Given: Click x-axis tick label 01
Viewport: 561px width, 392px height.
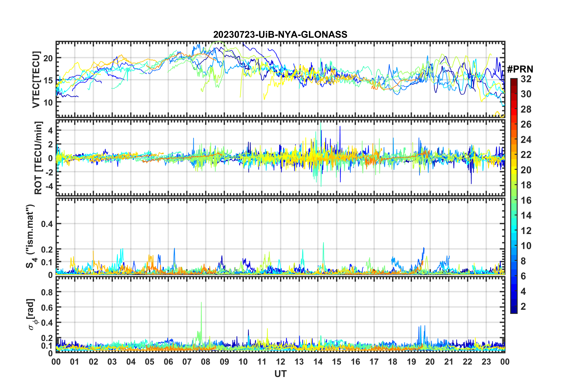Looking at the screenshot, I should pyautogui.click(x=75, y=362).
